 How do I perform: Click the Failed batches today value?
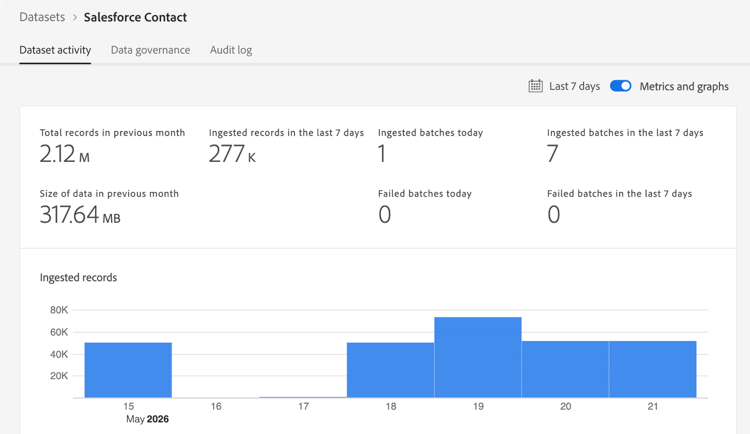tap(385, 215)
